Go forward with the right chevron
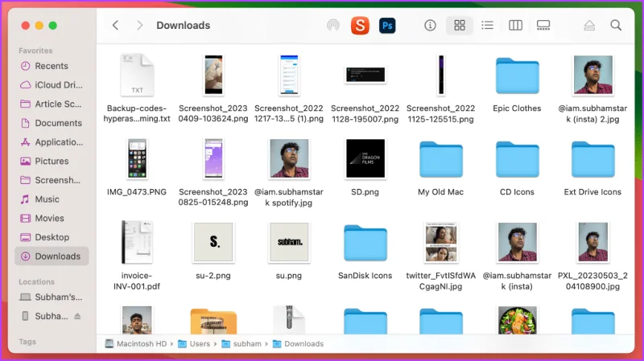644x361 pixels. click(x=139, y=26)
